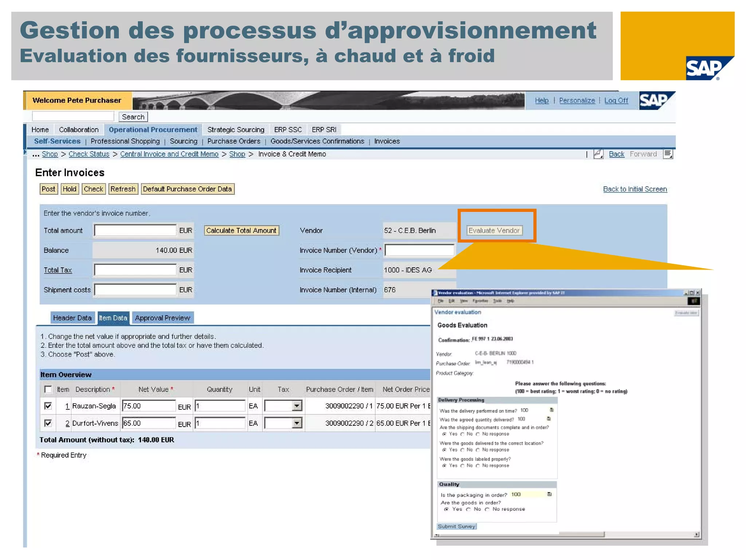Uncheck the Rauzan-Segla item checkbox
This screenshot has width=746, height=560.
point(48,406)
